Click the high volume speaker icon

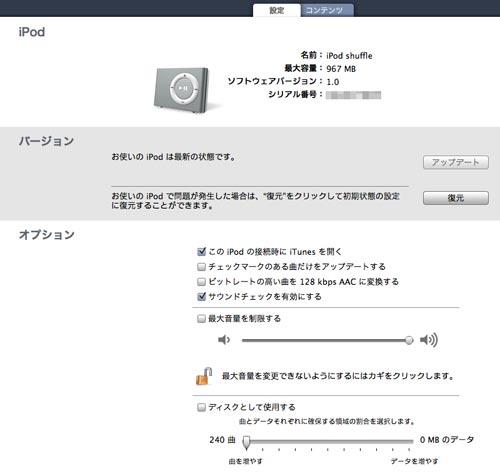pyautogui.click(x=429, y=340)
